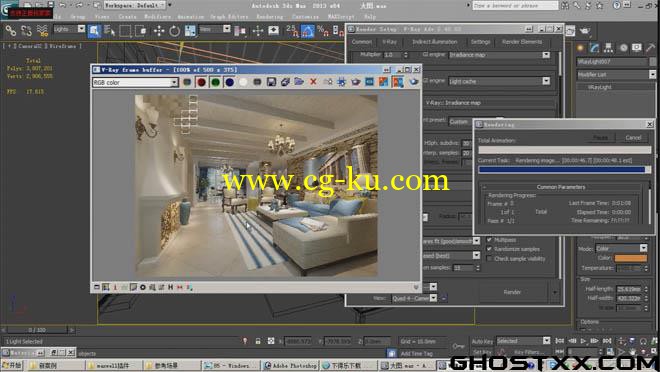
Task: Open the RGB color channel dropdown
Action: (135, 82)
